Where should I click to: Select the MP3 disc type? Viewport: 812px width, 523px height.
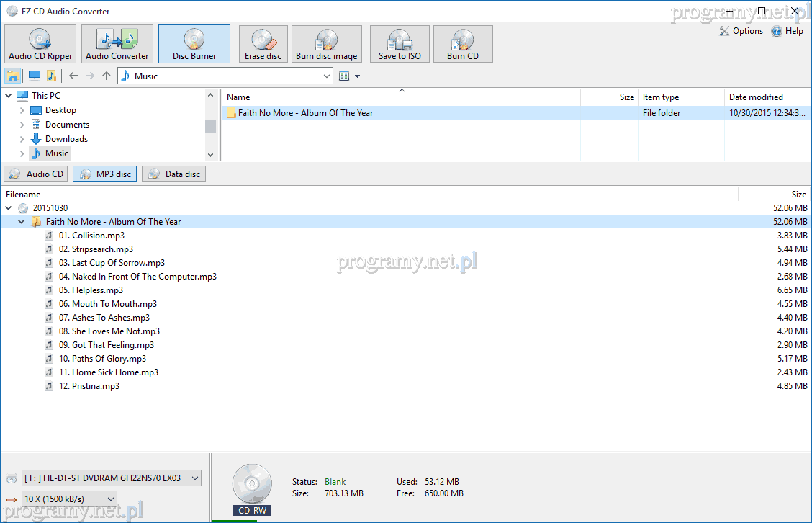pos(105,174)
